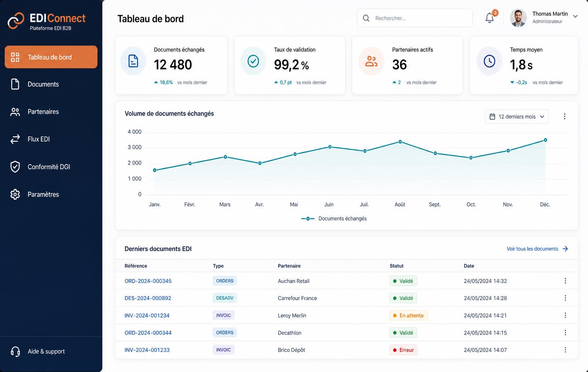
Task: Open row actions for INV-2024-001234
Action: click(x=565, y=315)
